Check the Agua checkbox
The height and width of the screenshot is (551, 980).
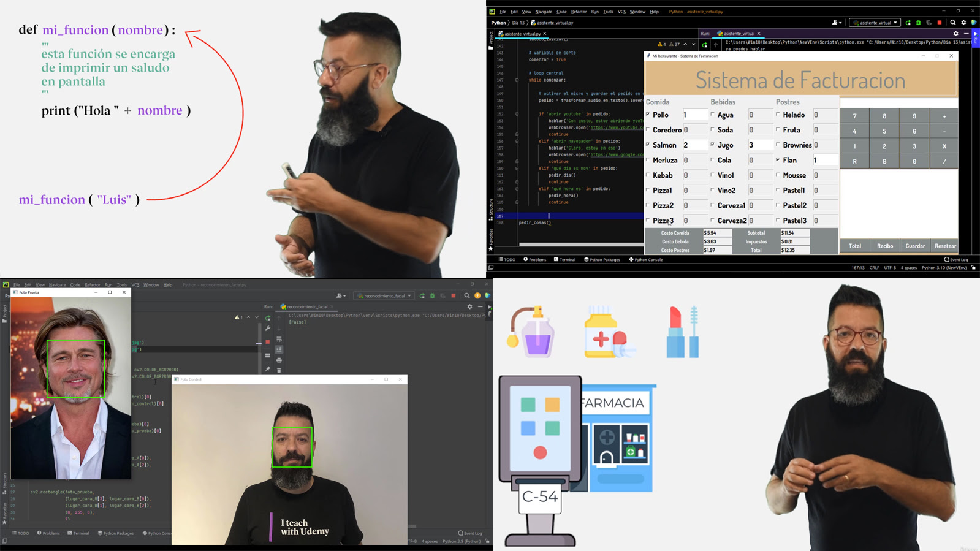(712, 114)
